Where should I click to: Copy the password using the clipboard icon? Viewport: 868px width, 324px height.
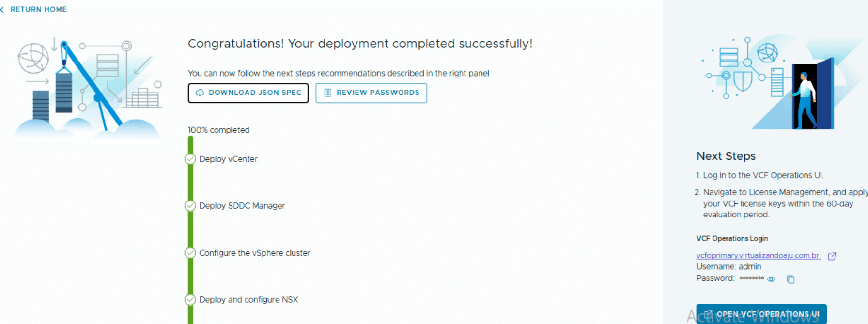[x=790, y=279]
